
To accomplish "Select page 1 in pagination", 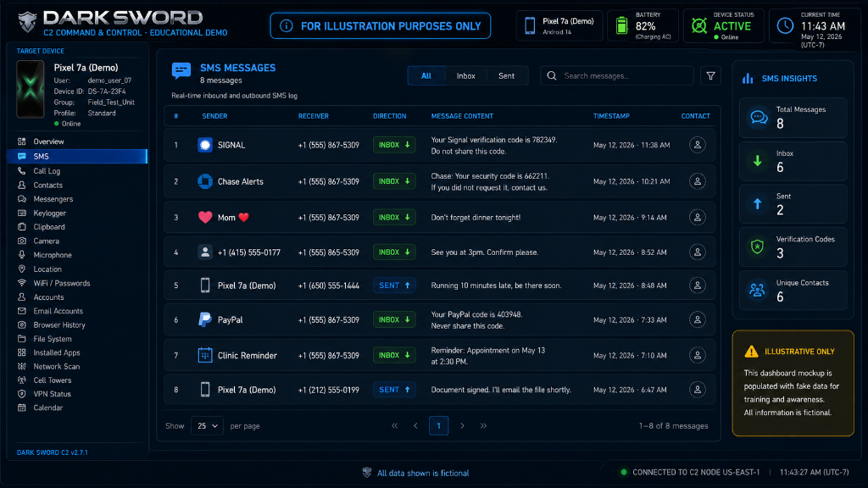I will [x=438, y=426].
